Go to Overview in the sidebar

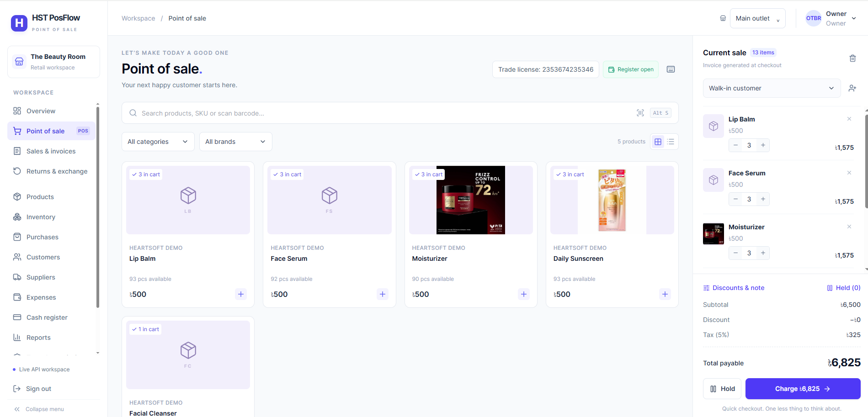click(51, 111)
